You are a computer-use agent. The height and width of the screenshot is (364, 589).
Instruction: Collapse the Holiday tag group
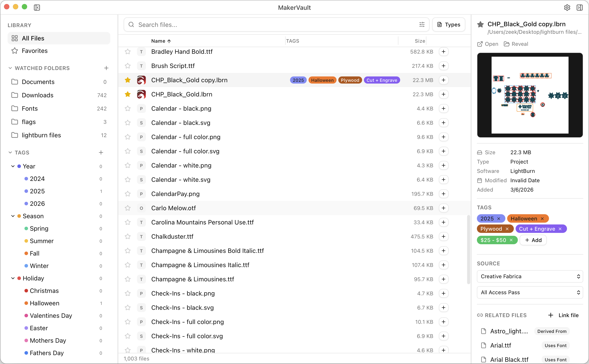point(13,278)
